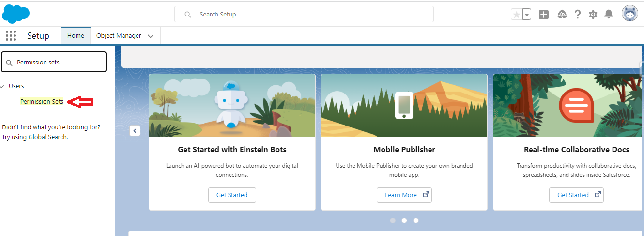
Task: Click the Favorites star icon
Action: tap(517, 15)
